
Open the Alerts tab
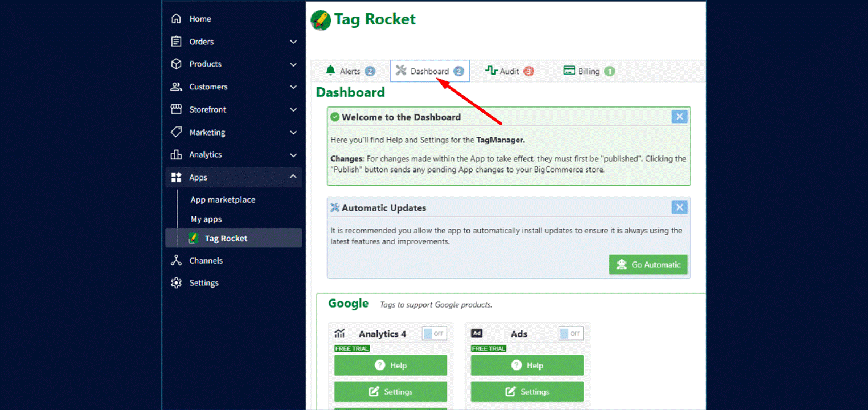[350, 71]
